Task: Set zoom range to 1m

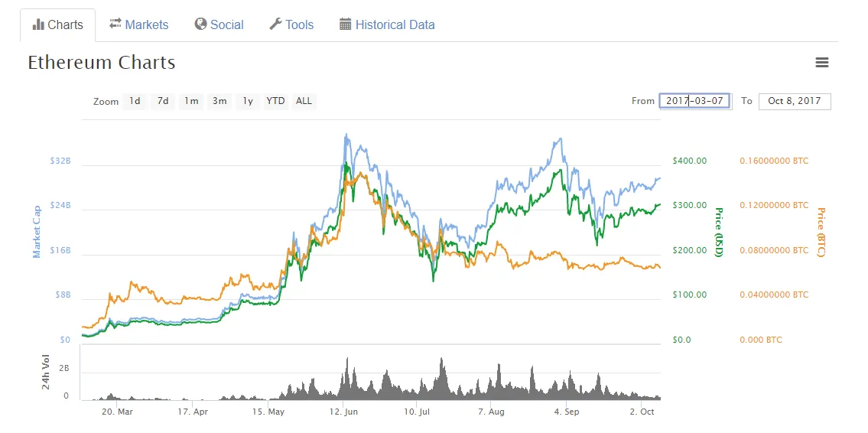Action: [191, 101]
